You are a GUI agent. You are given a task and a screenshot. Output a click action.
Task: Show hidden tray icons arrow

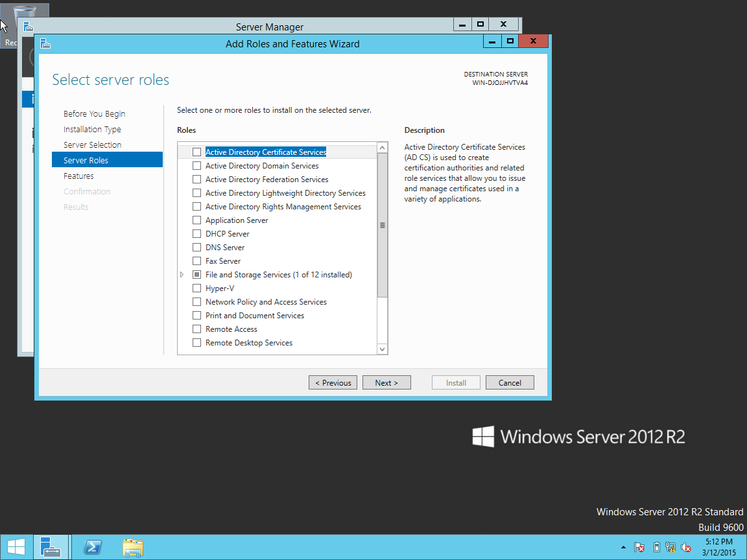click(623, 547)
